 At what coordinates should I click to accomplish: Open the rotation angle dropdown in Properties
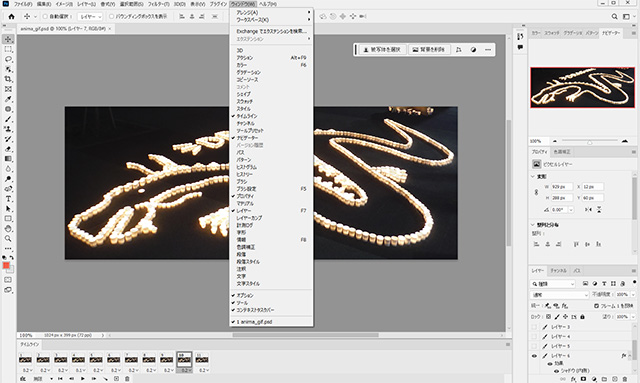(x=571, y=209)
